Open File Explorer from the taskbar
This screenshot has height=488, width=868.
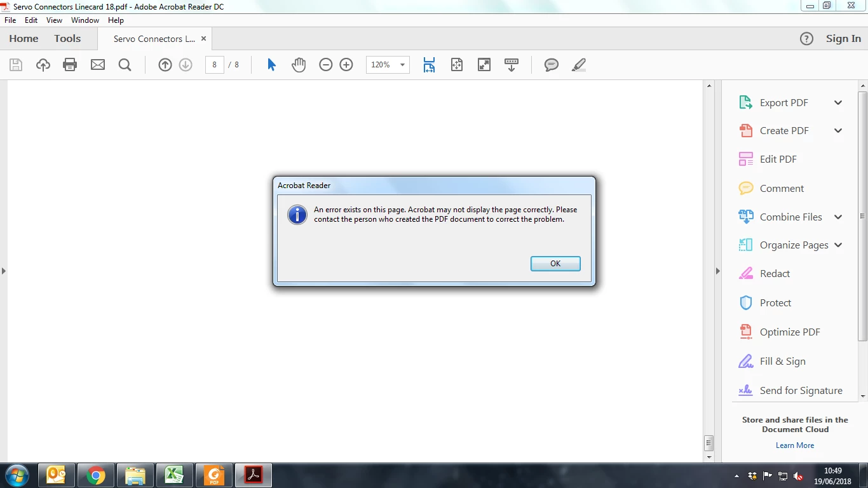tap(135, 475)
